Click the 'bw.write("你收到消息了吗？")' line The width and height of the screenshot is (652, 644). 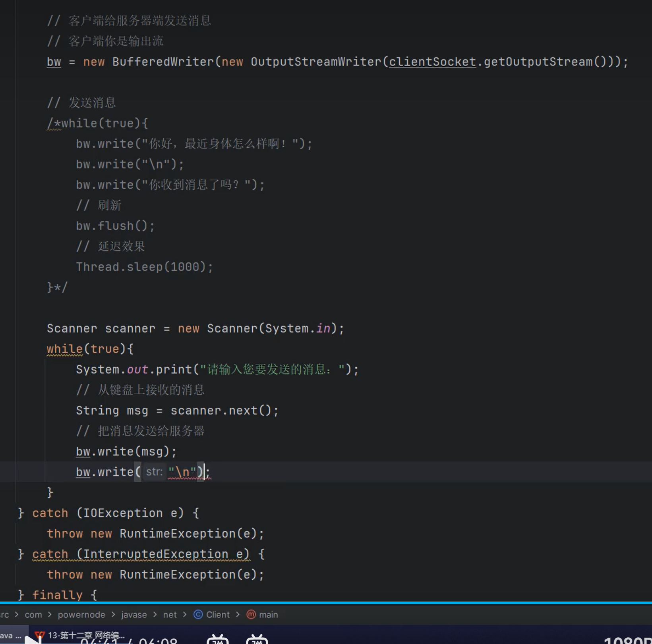[x=170, y=185]
